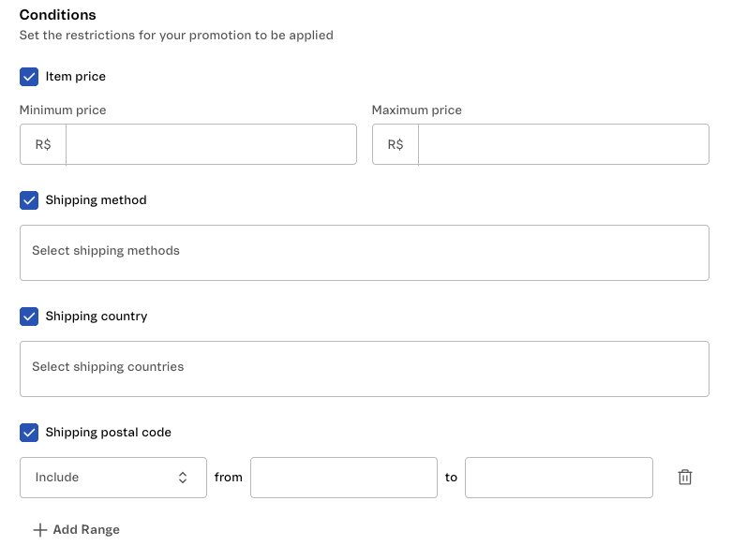The width and height of the screenshot is (732, 560).
Task: Open the Select shipping methods dropdown
Action: pyautogui.click(x=364, y=252)
